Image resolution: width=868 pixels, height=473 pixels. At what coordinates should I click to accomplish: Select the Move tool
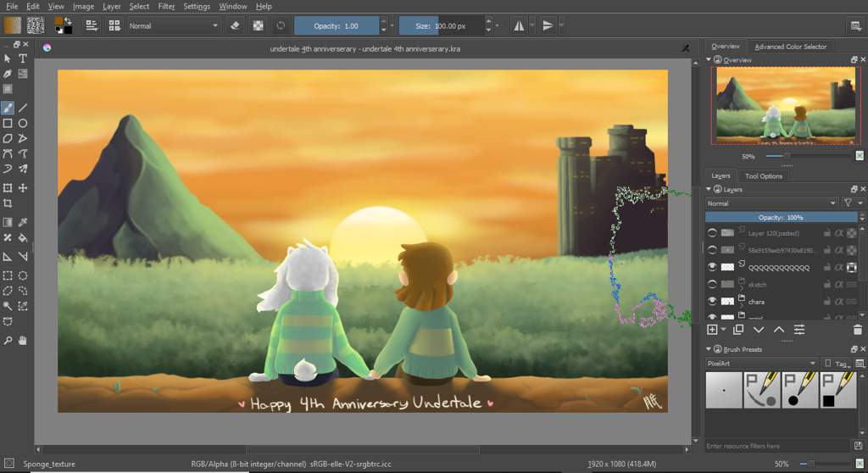[23, 188]
